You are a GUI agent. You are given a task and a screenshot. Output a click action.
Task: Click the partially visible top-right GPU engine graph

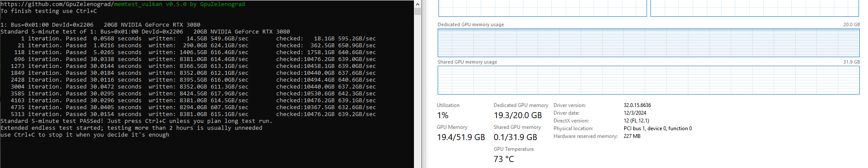[755, 8]
